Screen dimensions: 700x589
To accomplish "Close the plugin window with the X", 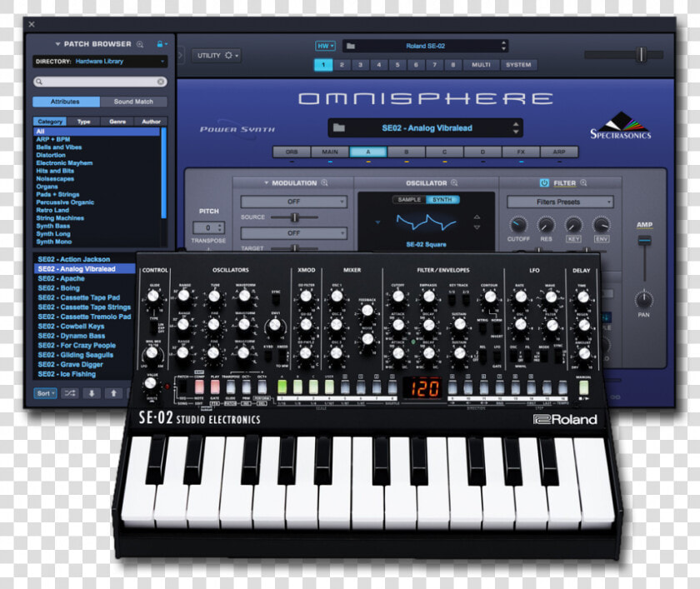I will click(32, 24).
